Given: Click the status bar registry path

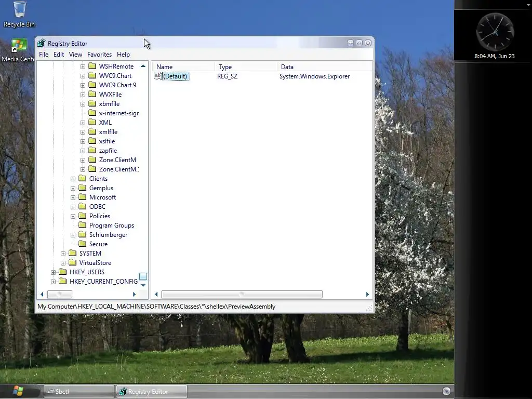Looking at the screenshot, I should click(x=156, y=307).
